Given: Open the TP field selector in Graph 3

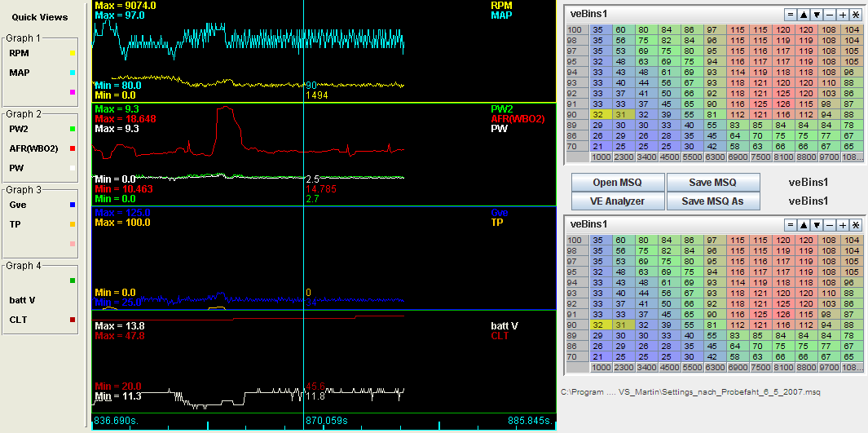Looking at the screenshot, I should (x=15, y=224).
